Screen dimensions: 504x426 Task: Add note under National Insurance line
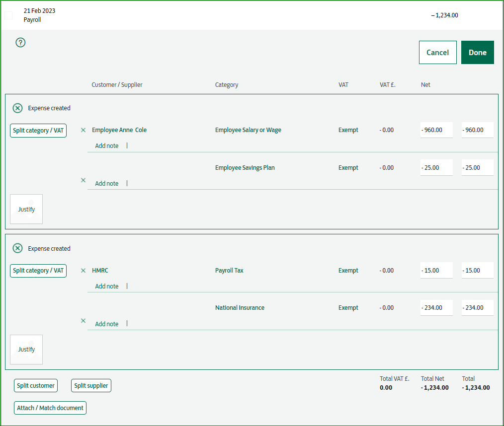point(107,324)
